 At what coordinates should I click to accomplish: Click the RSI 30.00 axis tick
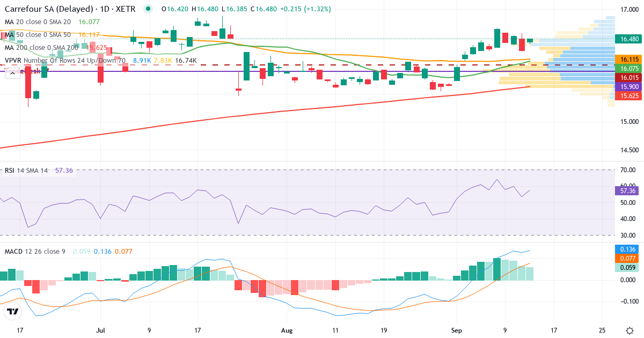point(629,235)
